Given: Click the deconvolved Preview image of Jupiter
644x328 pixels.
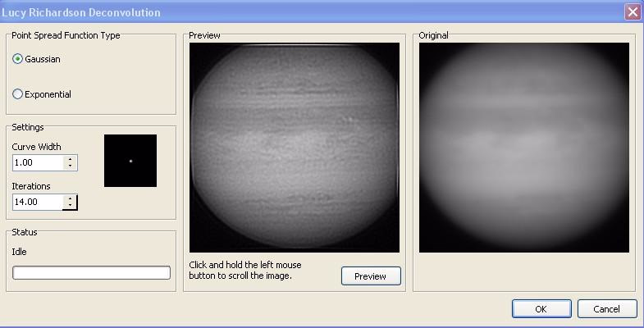Looking at the screenshot, I should tap(295, 148).
